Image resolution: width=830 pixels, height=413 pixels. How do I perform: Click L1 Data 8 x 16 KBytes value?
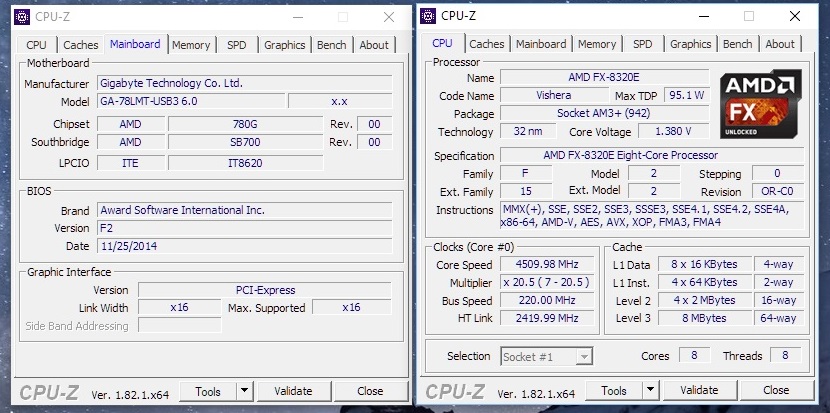[x=704, y=264]
